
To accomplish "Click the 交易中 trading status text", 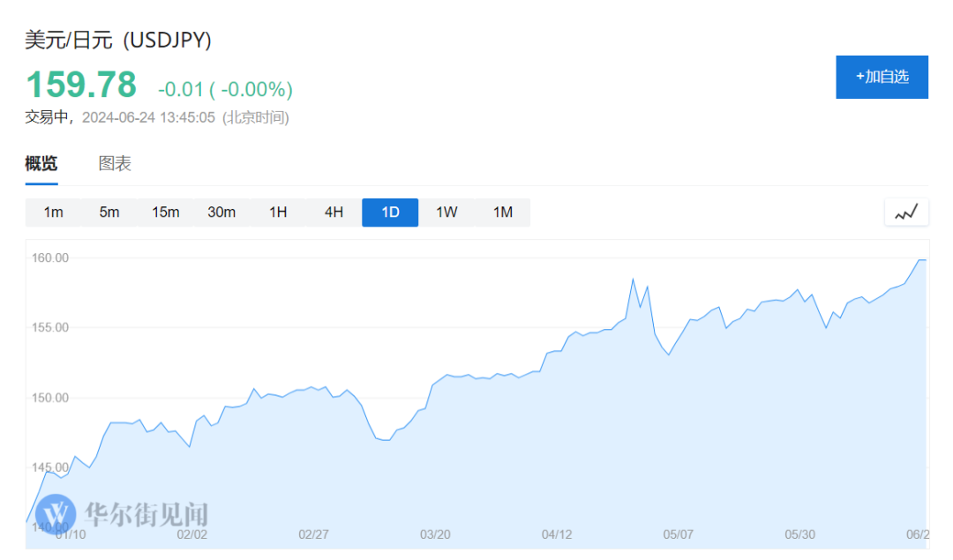I will [x=47, y=118].
